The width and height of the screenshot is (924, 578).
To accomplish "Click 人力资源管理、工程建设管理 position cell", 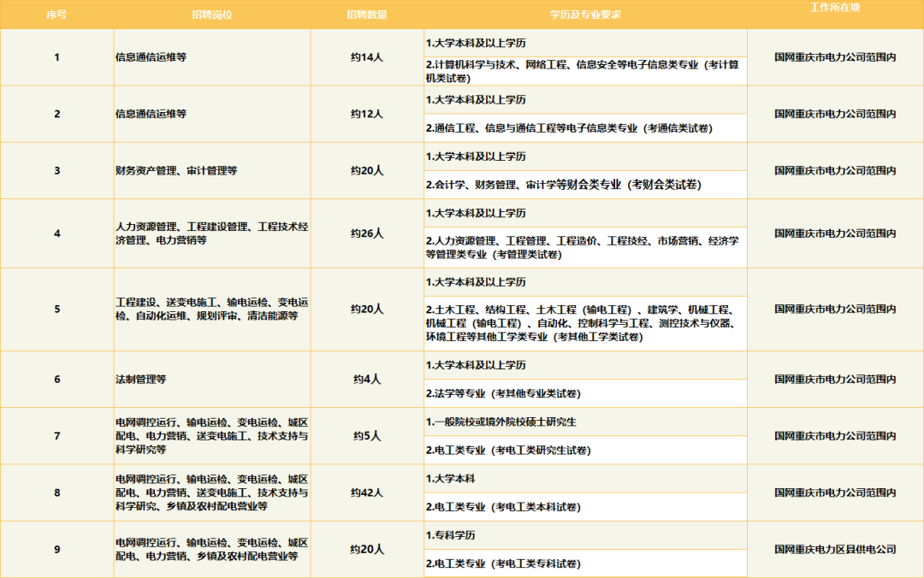I will pos(212,233).
